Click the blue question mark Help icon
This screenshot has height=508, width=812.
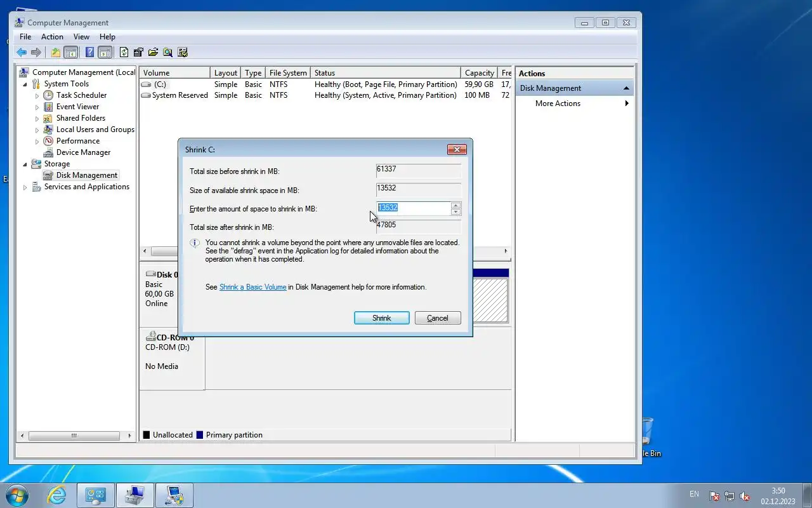click(x=89, y=53)
